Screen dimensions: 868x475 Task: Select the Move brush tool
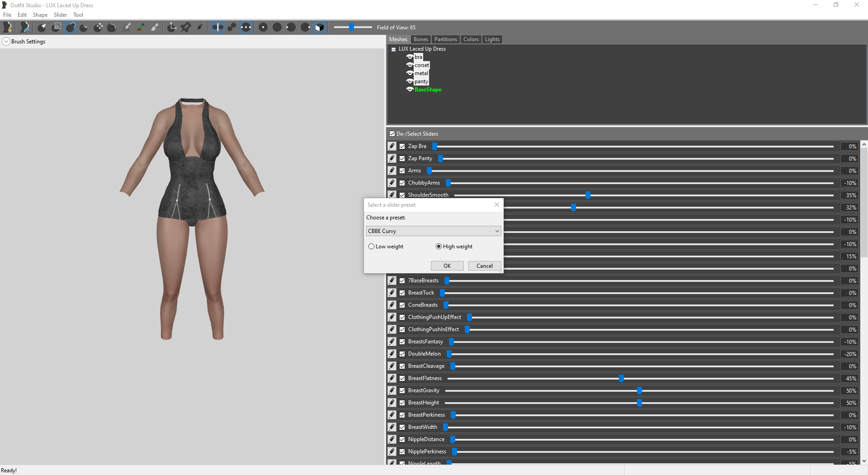[98, 28]
